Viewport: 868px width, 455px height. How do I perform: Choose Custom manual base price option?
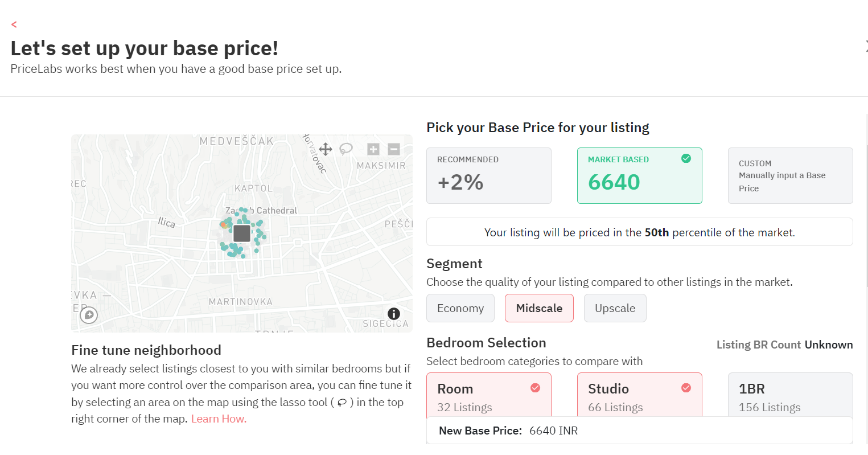pos(790,175)
